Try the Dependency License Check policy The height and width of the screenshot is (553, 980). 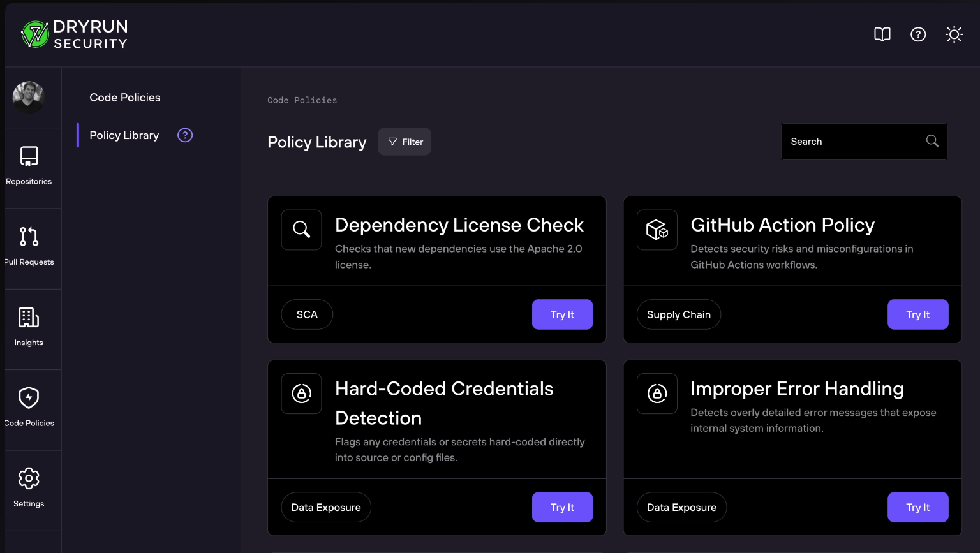pos(562,314)
